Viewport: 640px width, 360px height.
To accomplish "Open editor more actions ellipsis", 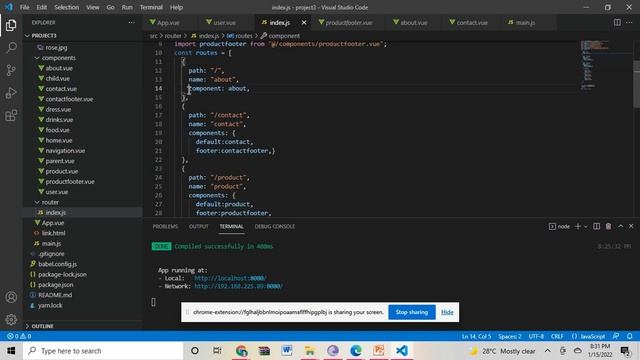I will pos(629,22).
